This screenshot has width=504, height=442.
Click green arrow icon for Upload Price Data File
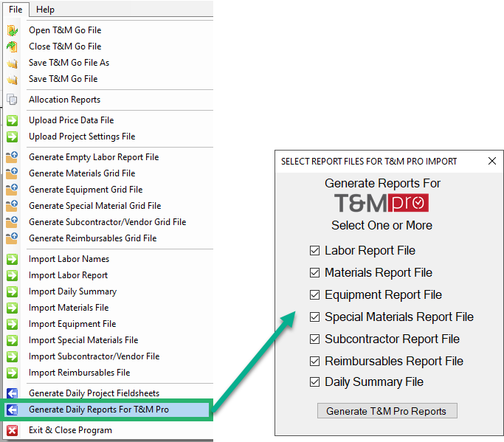13,120
